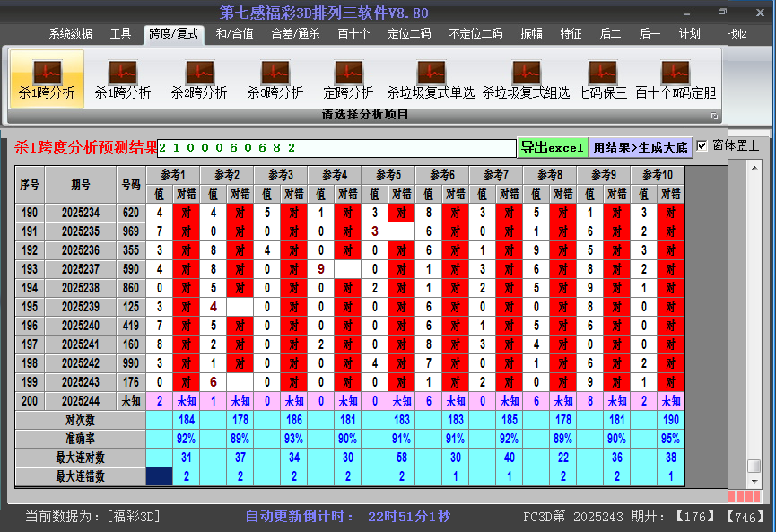
Task: Open the 杀2跨分析 tool
Action: tap(199, 79)
